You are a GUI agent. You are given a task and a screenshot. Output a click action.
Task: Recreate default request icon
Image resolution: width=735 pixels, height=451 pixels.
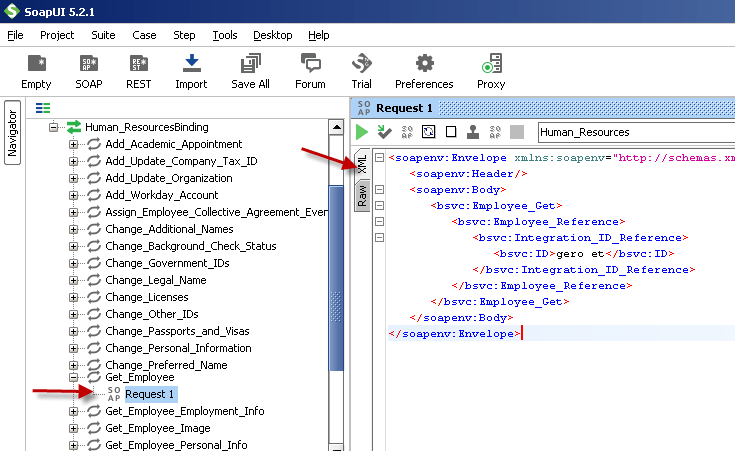click(428, 132)
